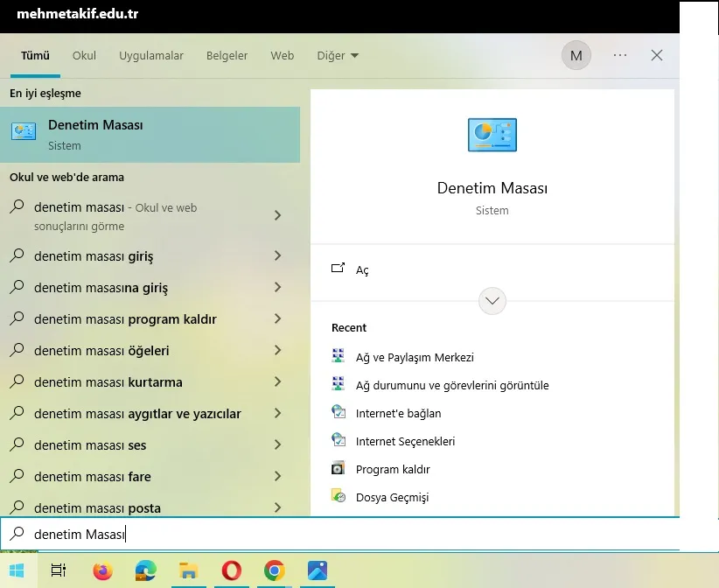Switch to the Web tab
This screenshot has height=588, width=719.
282,55
